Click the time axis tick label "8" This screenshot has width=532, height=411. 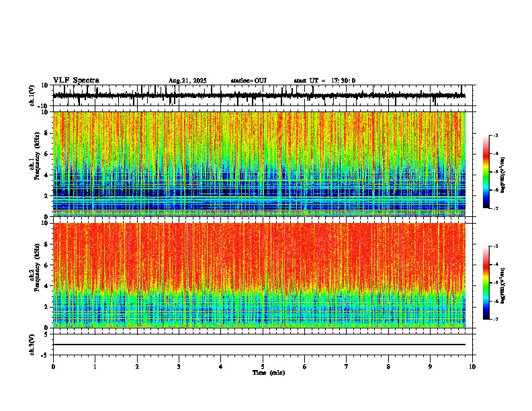tap(388, 367)
